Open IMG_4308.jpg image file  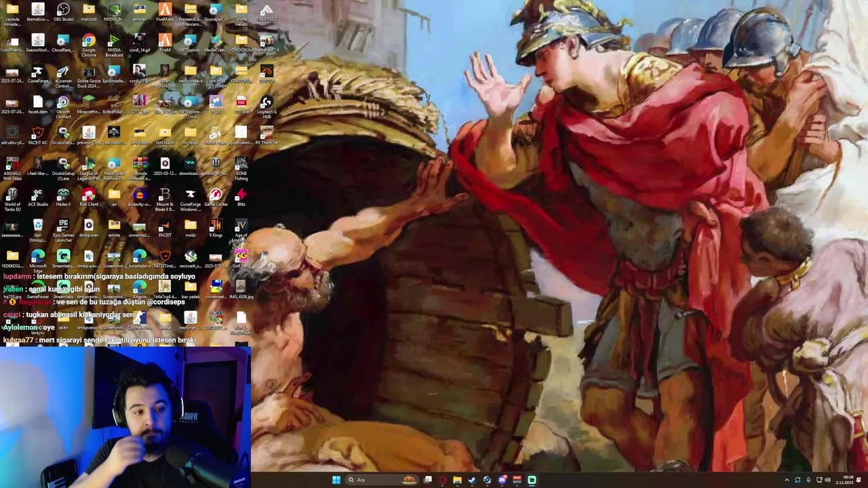tap(241, 290)
